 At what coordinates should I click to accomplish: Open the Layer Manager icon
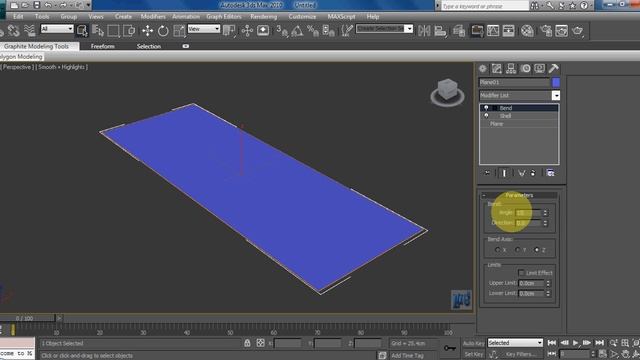coord(459,31)
